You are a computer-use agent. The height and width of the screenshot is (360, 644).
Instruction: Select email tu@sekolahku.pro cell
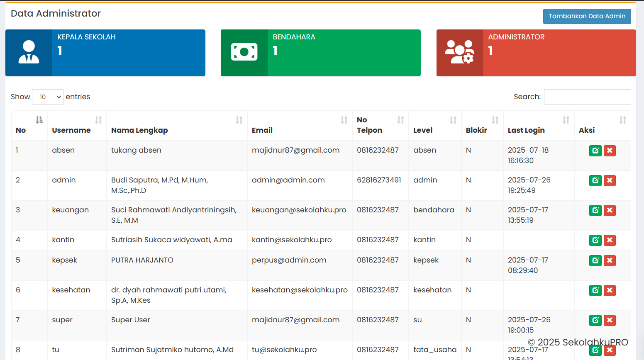[x=284, y=350]
